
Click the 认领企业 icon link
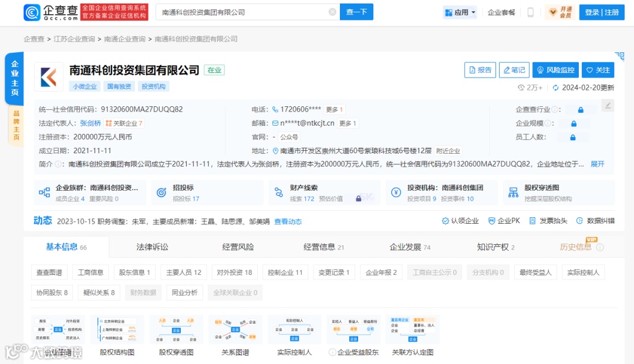[460, 221]
